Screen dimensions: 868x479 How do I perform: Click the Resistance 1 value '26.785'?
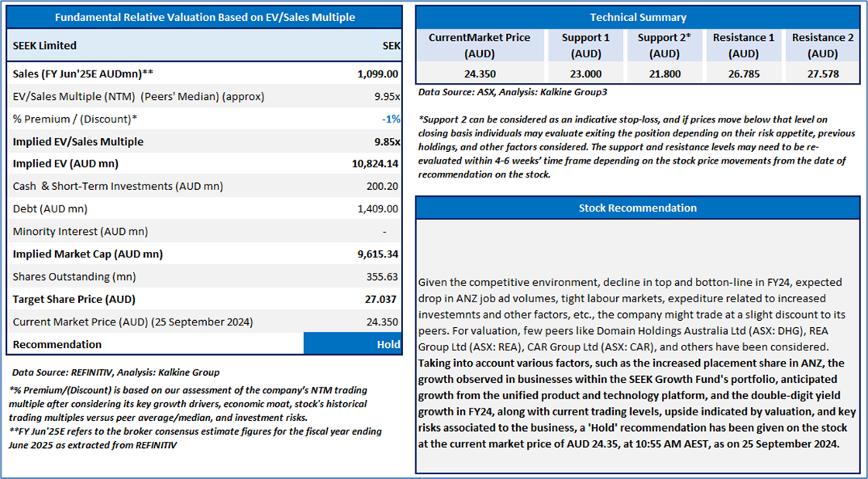coord(743,73)
